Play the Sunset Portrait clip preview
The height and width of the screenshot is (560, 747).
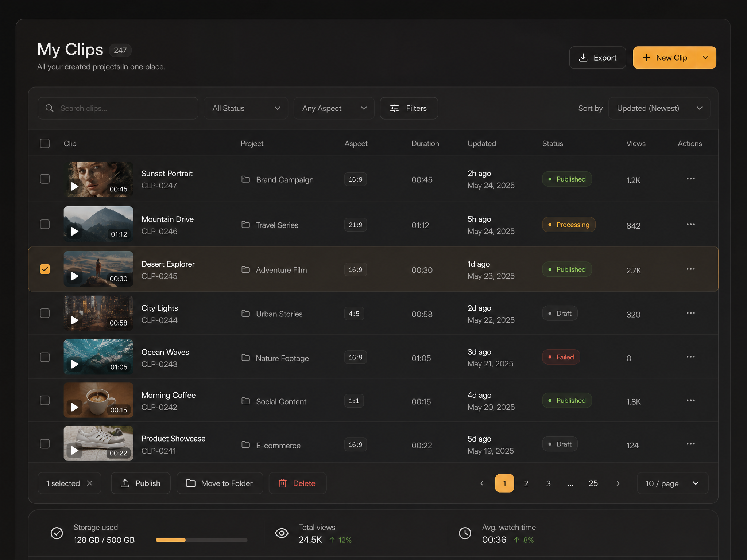75,187
